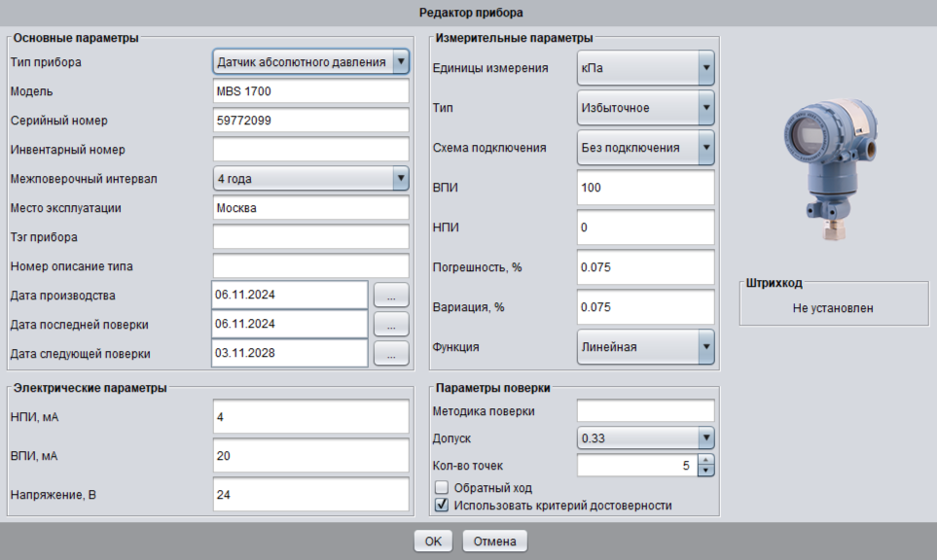Click the Отмена button
This screenshot has width=937, height=560.
click(x=494, y=542)
